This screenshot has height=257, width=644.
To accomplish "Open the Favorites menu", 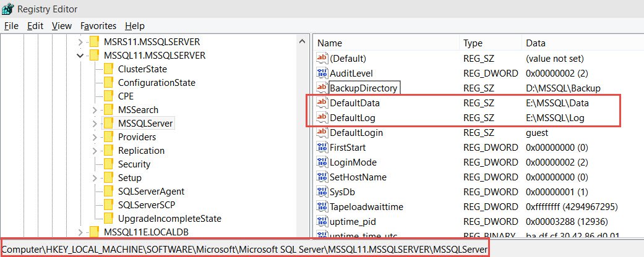I will [98, 26].
